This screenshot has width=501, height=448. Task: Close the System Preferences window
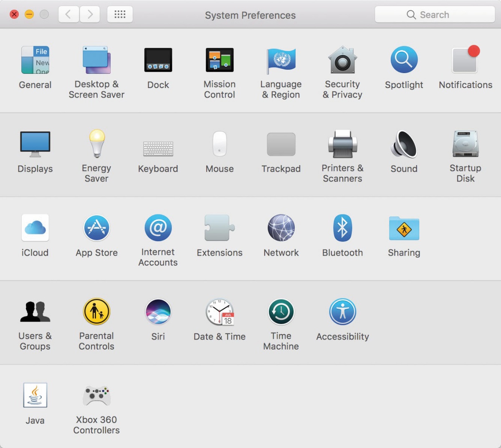tap(14, 15)
